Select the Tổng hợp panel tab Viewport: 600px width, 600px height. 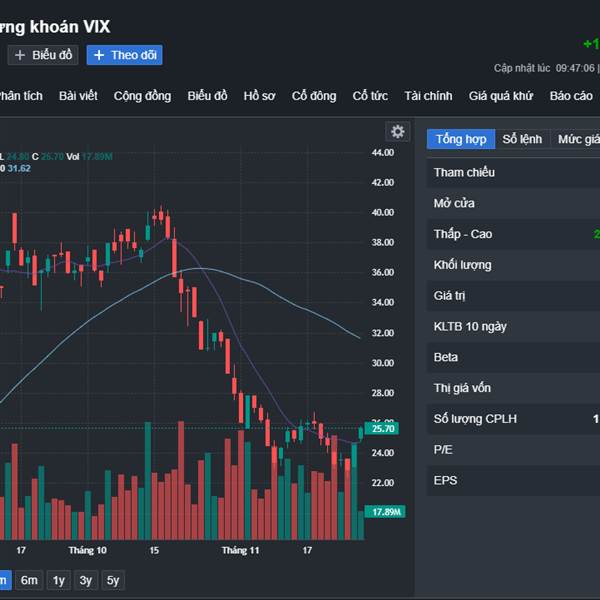[461, 139]
